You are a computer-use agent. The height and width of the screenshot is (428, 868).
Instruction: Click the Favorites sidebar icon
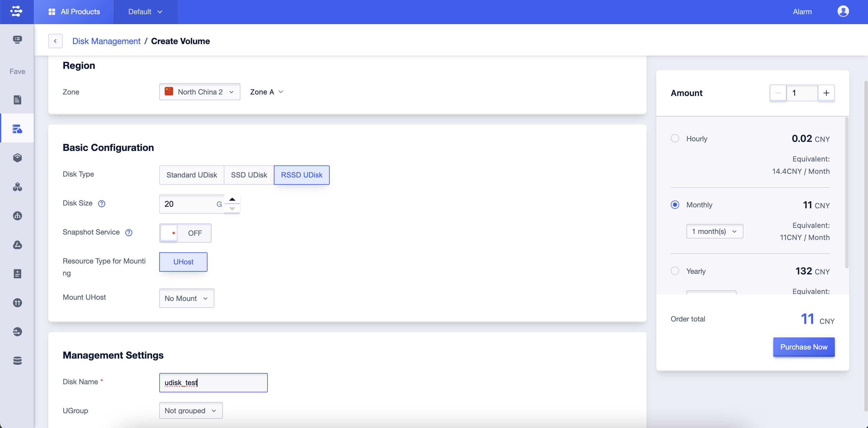pos(17,71)
